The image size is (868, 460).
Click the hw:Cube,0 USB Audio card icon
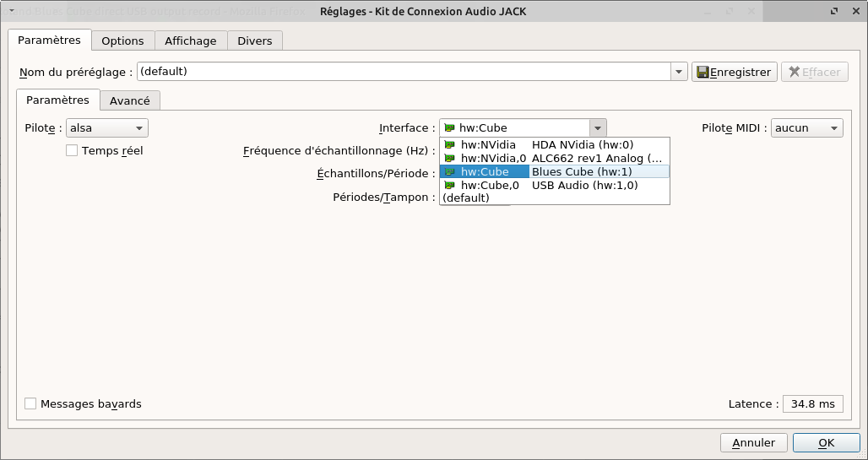449,186
